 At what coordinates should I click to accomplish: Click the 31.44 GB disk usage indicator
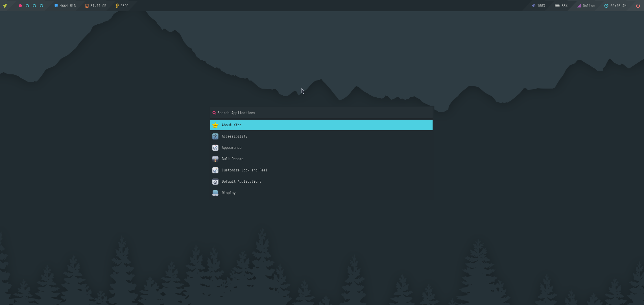(96, 6)
